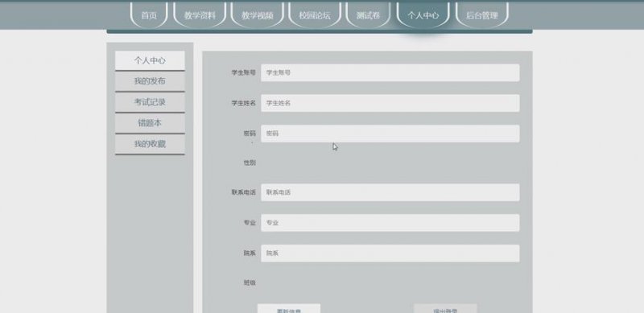Focus the 学生账号 input field
644x313 pixels.
pyautogui.click(x=390, y=72)
